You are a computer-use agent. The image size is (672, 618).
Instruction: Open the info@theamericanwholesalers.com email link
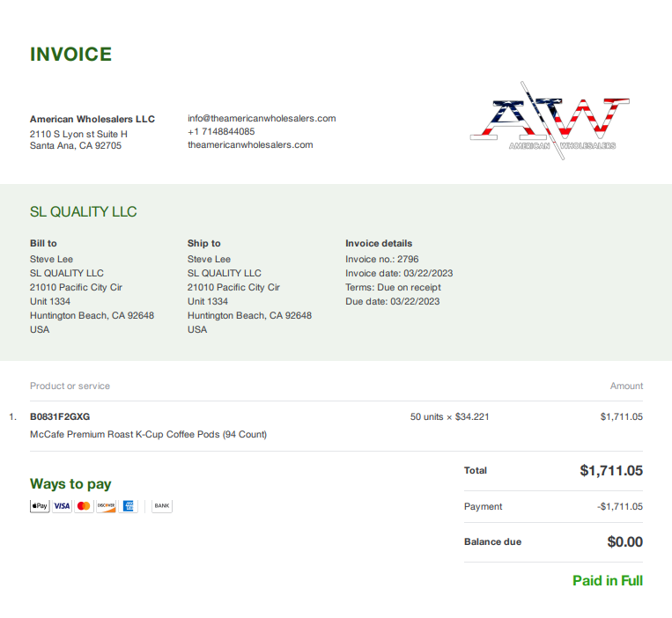[262, 118]
